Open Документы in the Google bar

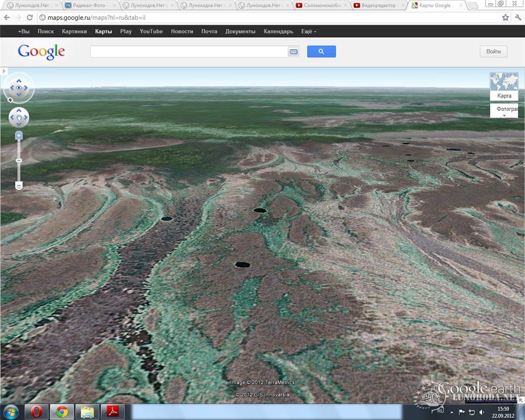click(240, 31)
